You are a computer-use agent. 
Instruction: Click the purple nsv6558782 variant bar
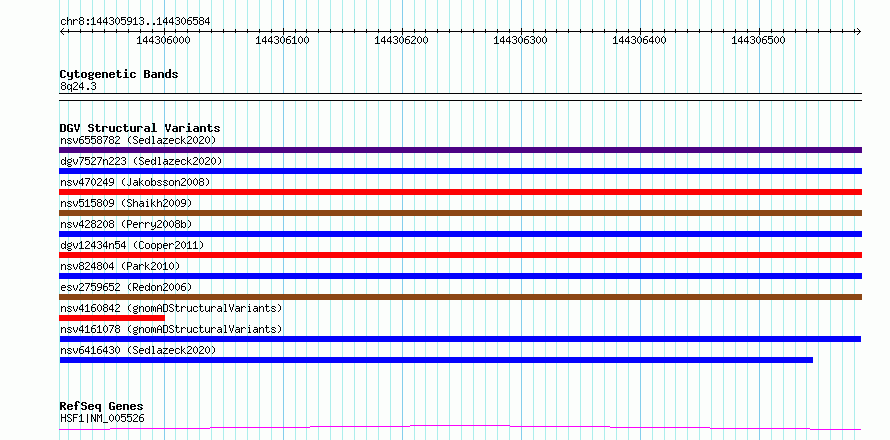point(460,150)
